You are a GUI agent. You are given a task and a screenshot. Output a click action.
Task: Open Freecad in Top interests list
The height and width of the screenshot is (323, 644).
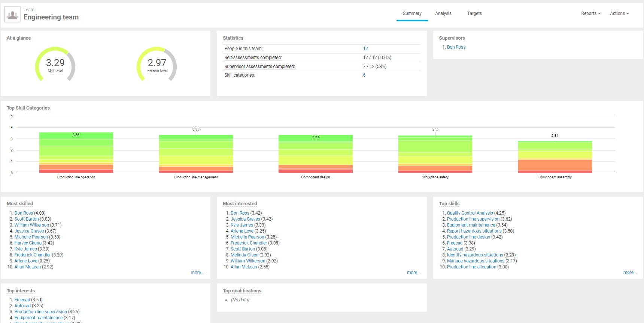pos(22,300)
